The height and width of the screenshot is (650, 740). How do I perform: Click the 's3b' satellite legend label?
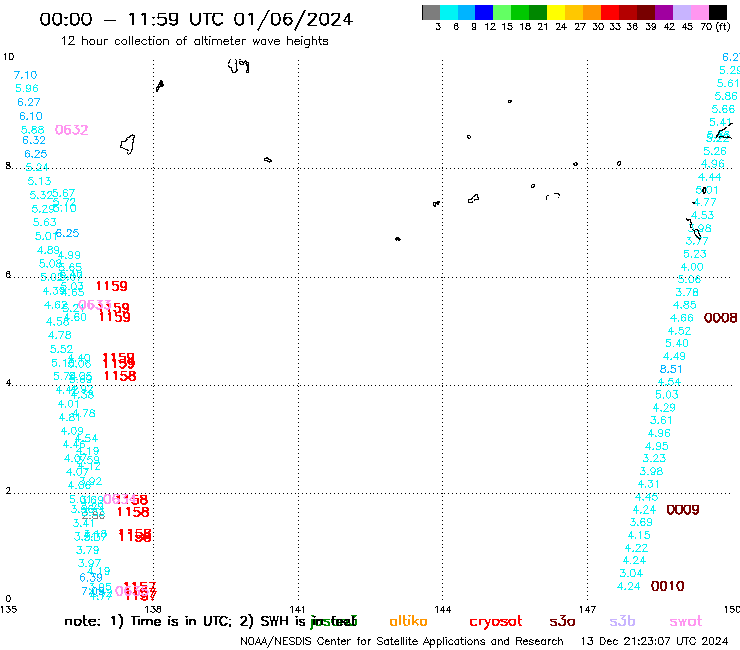622,621
